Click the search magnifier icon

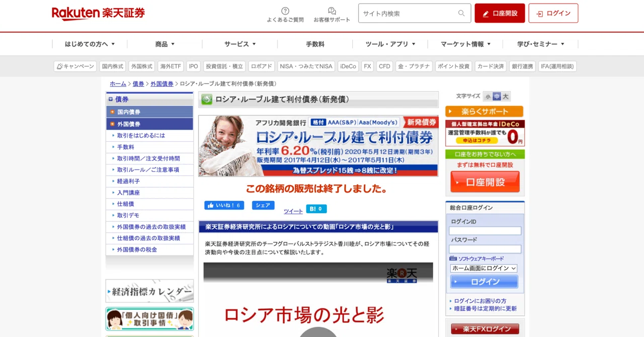[461, 14]
